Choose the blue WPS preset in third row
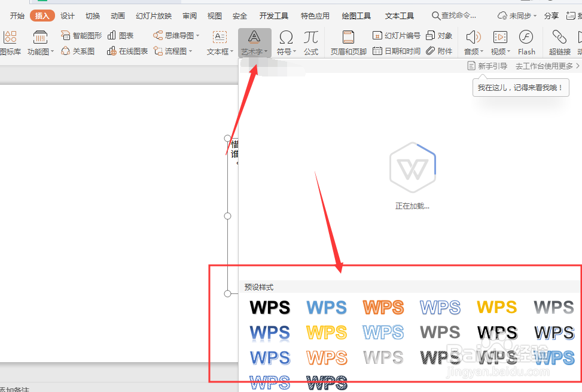Viewport: 582px width, 392px height. pos(270,358)
